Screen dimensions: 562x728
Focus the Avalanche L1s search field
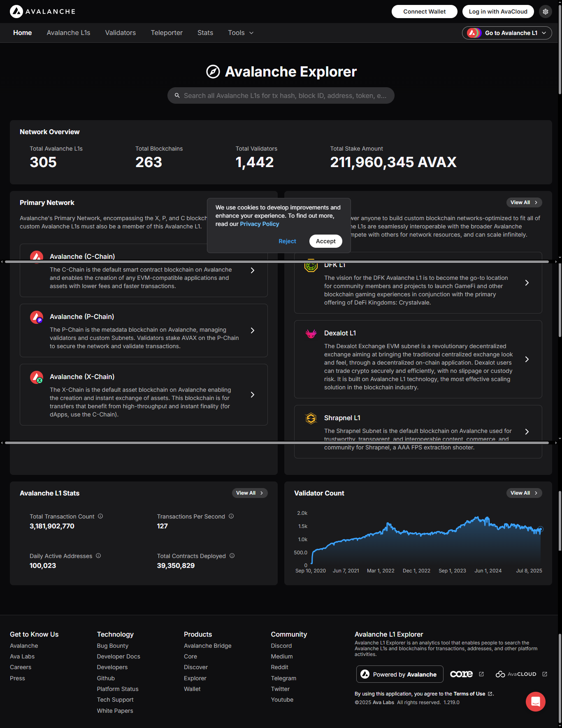click(x=281, y=95)
